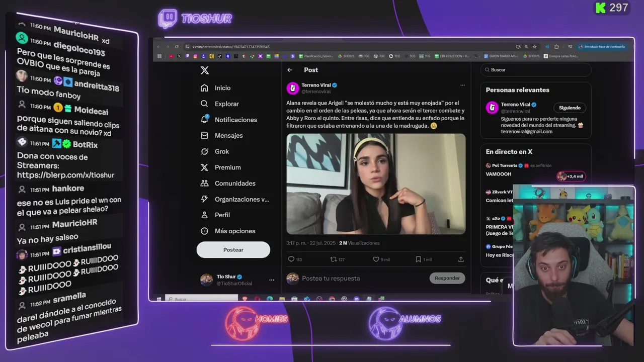Open ETB COLECCION bookmark
644x362 pixels.
(x=451, y=56)
